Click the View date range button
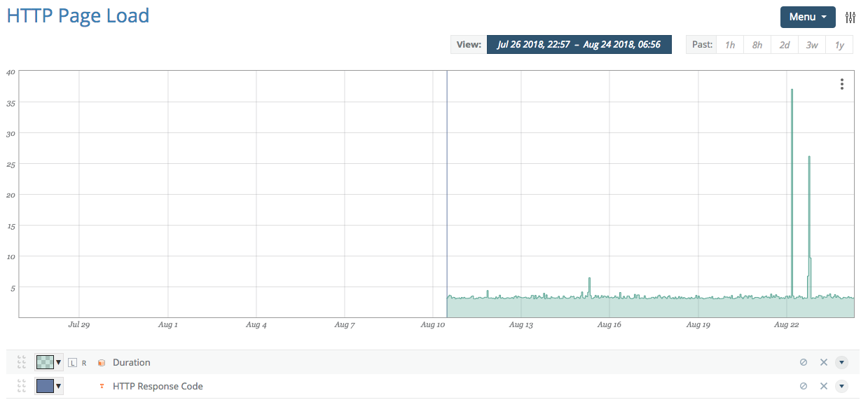 [579, 44]
